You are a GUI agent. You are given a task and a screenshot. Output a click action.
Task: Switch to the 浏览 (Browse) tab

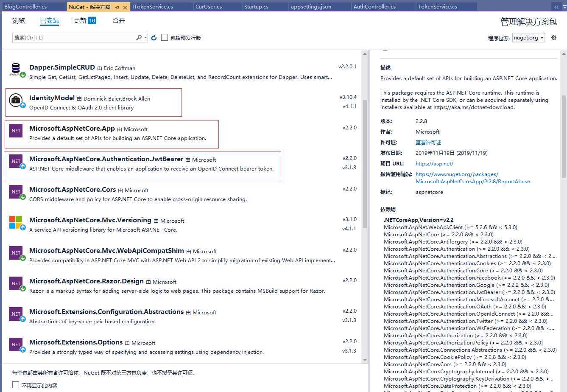point(19,21)
